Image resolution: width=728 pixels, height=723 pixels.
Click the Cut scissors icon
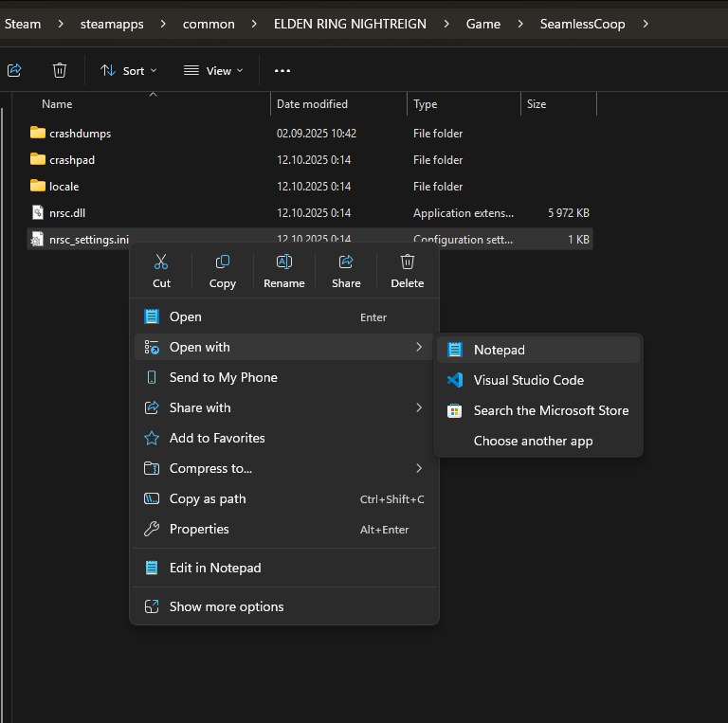[x=161, y=262]
